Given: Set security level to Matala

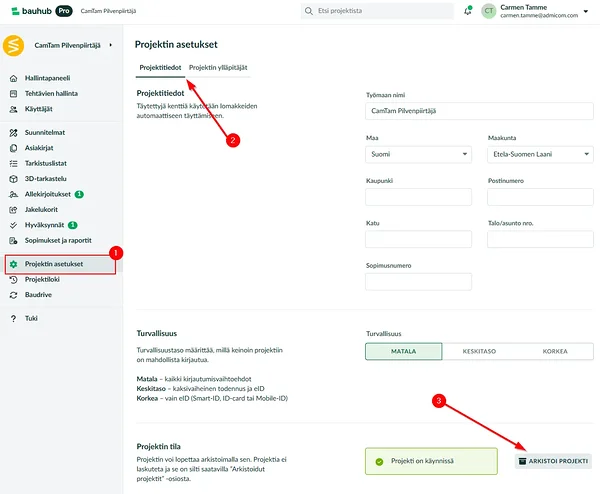Looking at the screenshot, I should (403, 351).
